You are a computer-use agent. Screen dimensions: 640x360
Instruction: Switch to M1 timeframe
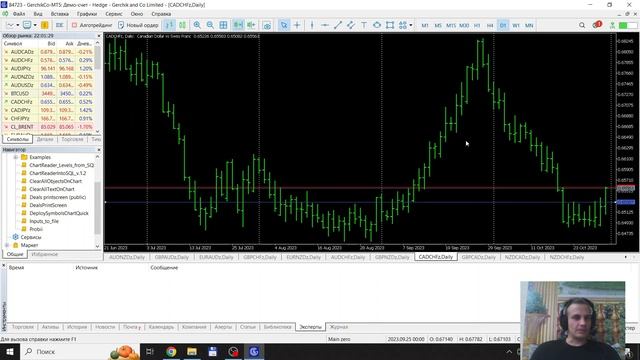(425, 25)
